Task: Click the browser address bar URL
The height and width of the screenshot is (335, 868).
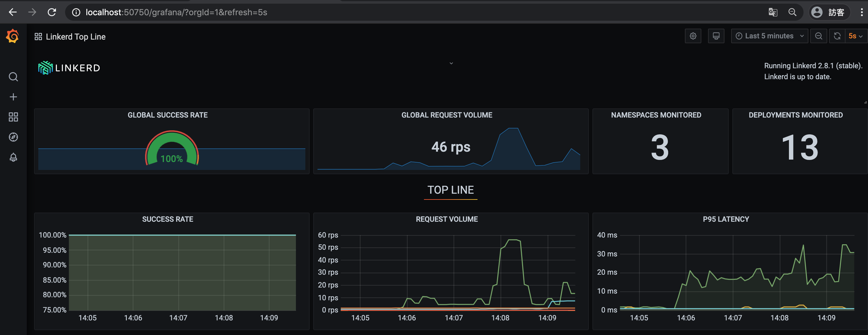Action: click(176, 12)
